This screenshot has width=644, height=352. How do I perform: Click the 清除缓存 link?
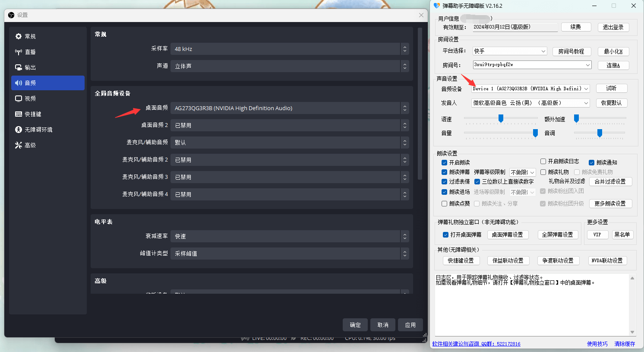625,344
